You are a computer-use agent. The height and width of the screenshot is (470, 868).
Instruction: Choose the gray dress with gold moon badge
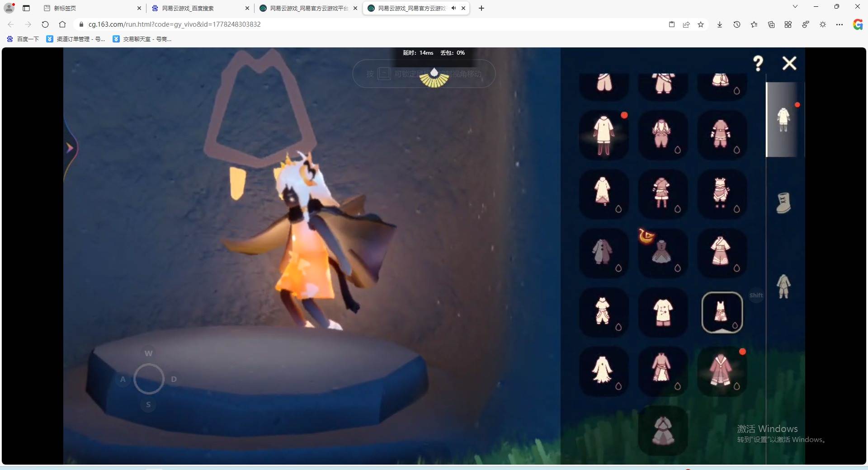(663, 253)
